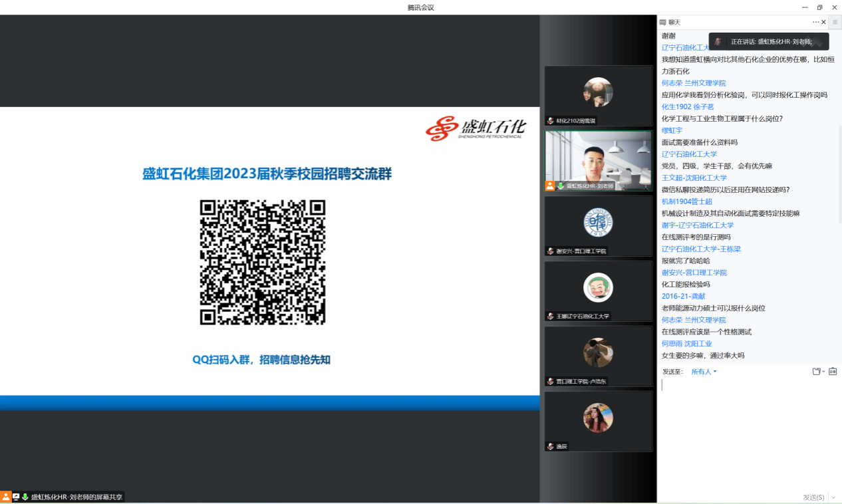Image resolution: width=842 pixels, height=504 pixels.
Task: Click the 发送(S) send button
Action: click(813, 497)
